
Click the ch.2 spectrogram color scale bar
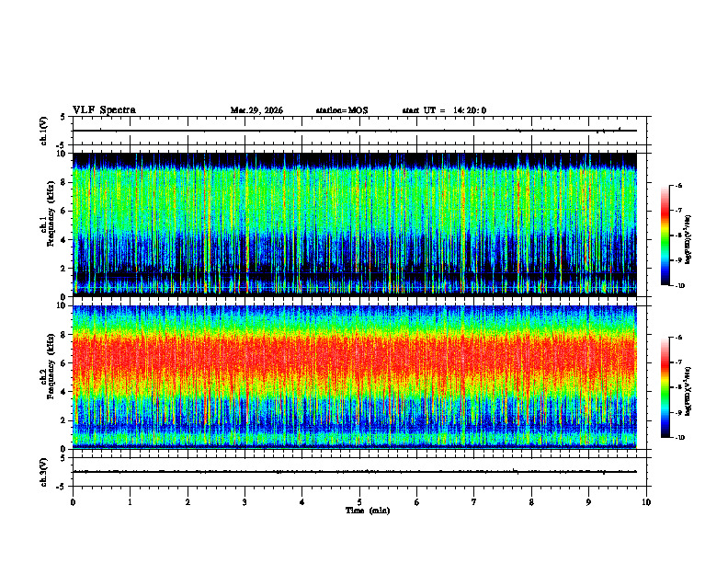[665, 387]
